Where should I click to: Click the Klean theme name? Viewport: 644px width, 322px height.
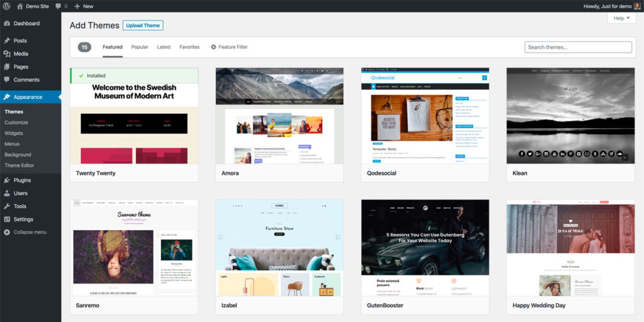point(519,174)
